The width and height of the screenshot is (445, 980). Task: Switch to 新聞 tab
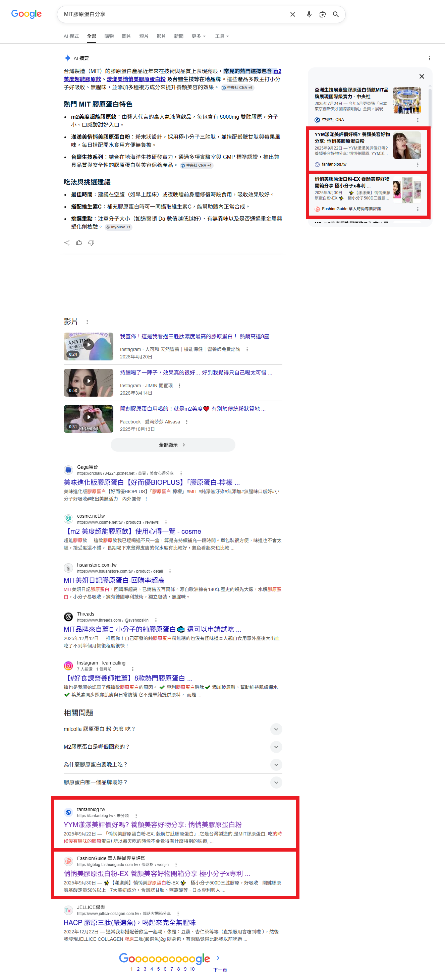point(179,36)
